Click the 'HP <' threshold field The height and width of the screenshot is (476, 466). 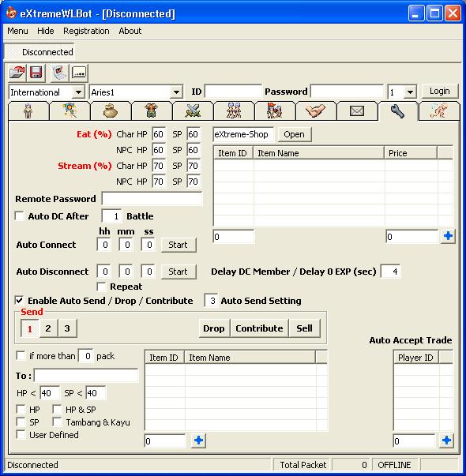pos(50,393)
